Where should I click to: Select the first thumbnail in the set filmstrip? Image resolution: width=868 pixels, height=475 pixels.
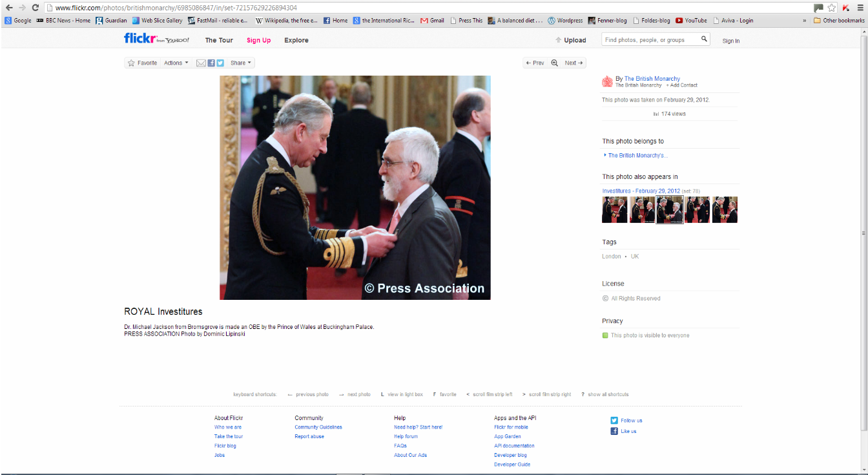click(614, 210)
